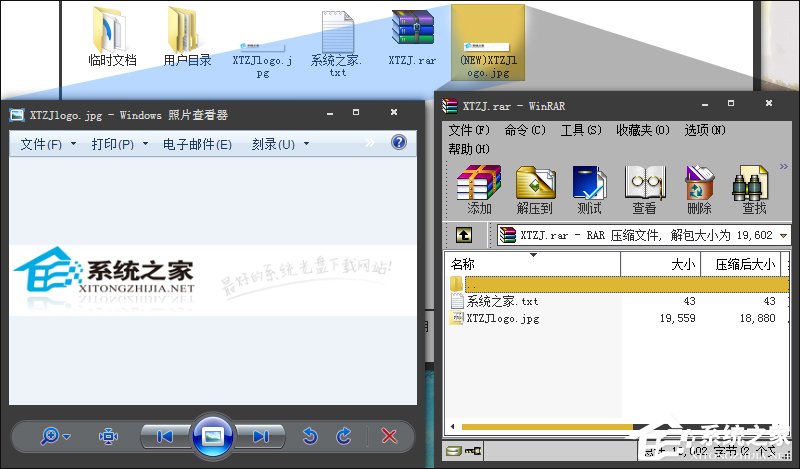Image resolution: width=800 pixels, height=469 pixels.
Task: Go to the next photo
Action: click(x=261, y=436)
